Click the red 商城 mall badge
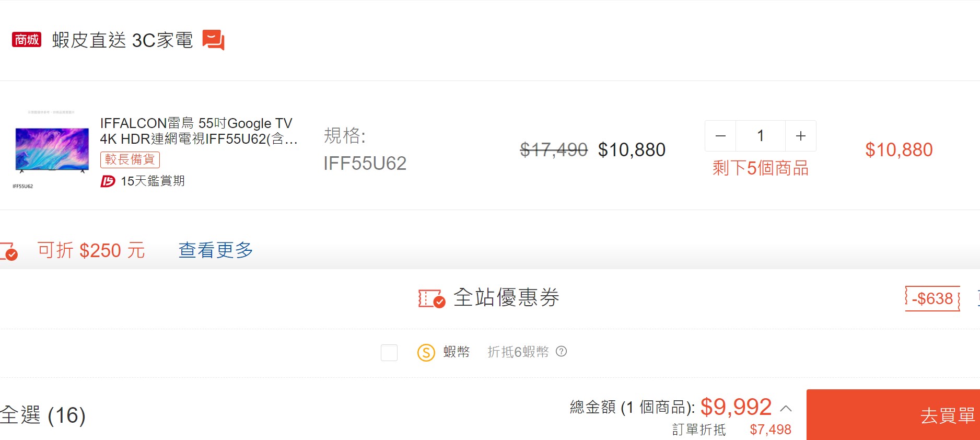The width and height of the screenshot is (980, 440). [27, 40]
